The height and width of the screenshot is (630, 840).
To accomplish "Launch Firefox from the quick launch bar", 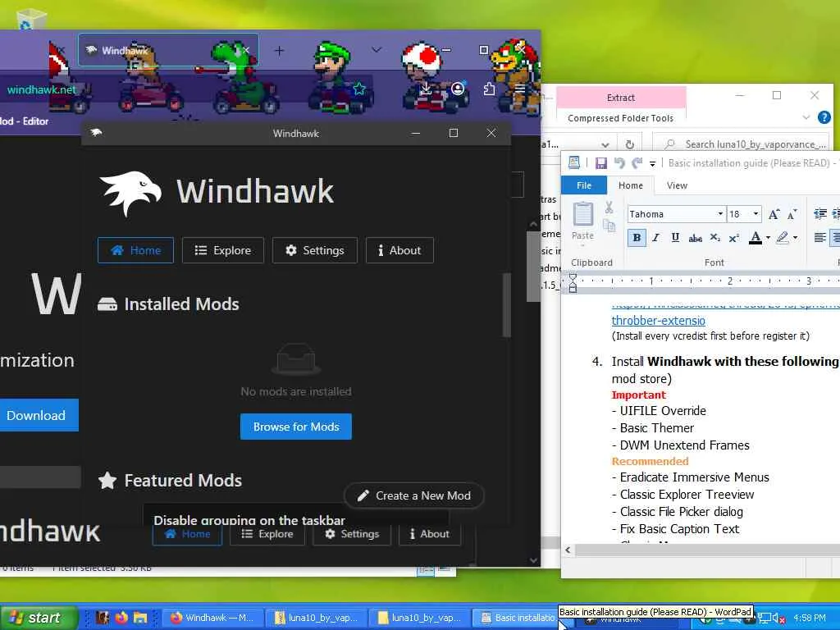I will point(121,618).
